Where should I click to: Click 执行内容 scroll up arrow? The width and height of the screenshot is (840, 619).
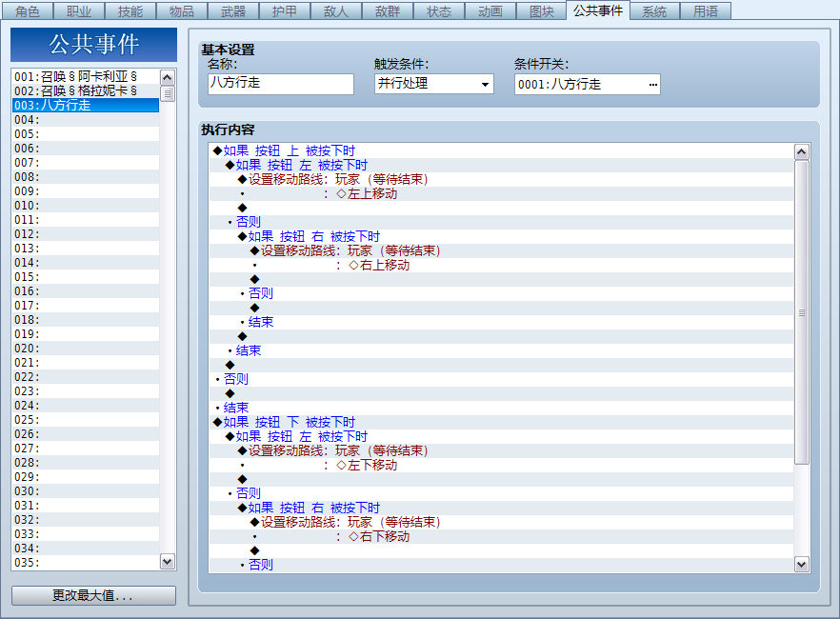tap(802, 152)
